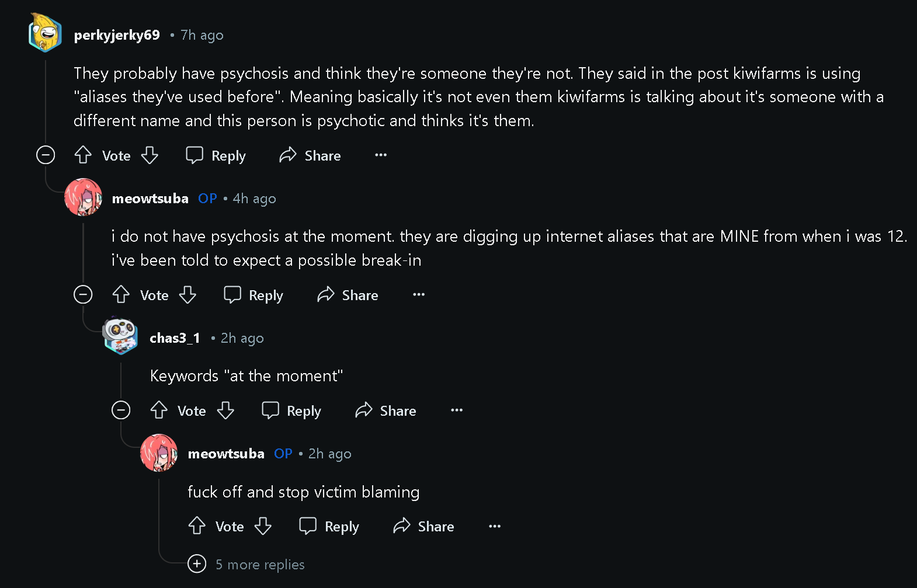Share meowtsuba's 4h ago reply

[348, 295]
